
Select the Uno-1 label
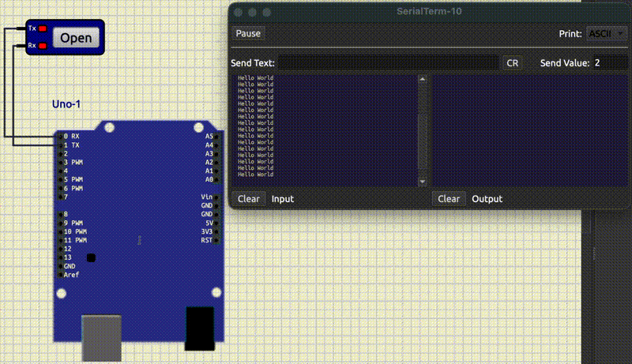click(66, 104)
